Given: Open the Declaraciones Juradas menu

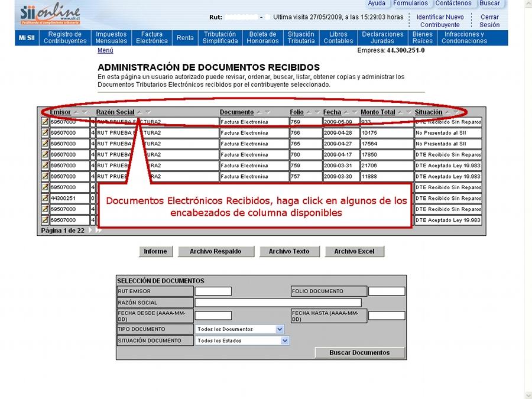Looking at the screenshot, I should [382, 38].
